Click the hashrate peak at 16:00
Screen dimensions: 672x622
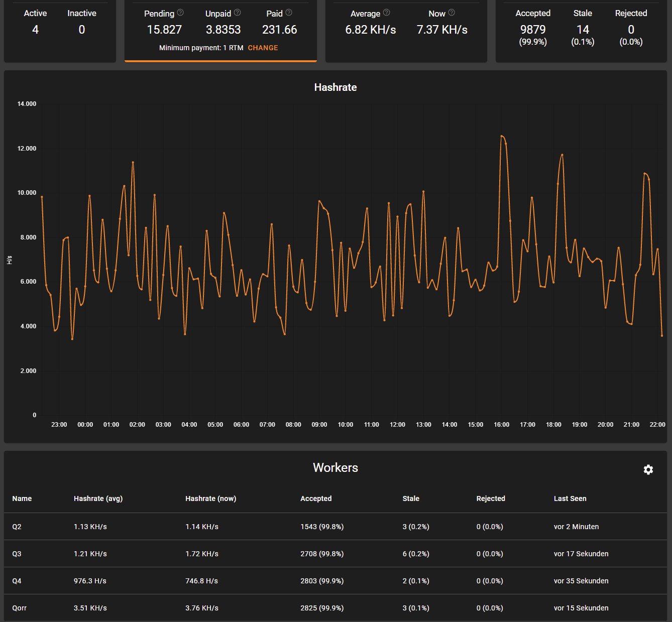point(502,136)
